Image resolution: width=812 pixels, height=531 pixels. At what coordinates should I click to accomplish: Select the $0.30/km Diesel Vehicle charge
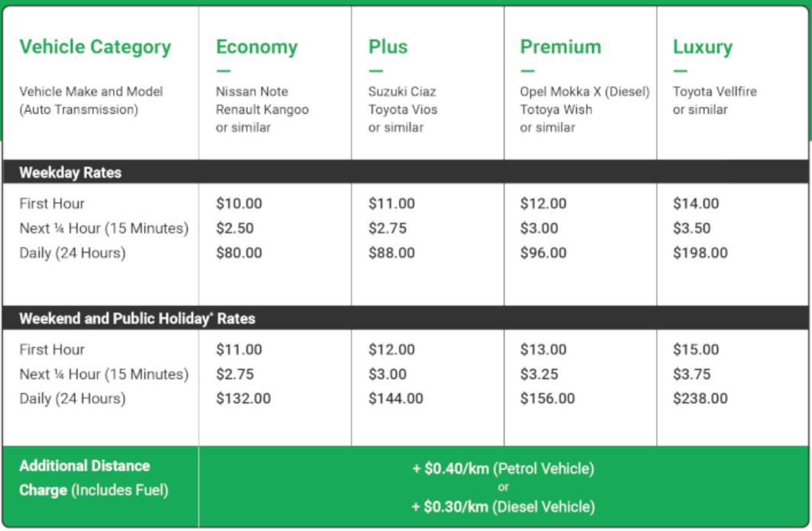click(x=503, y=506)
